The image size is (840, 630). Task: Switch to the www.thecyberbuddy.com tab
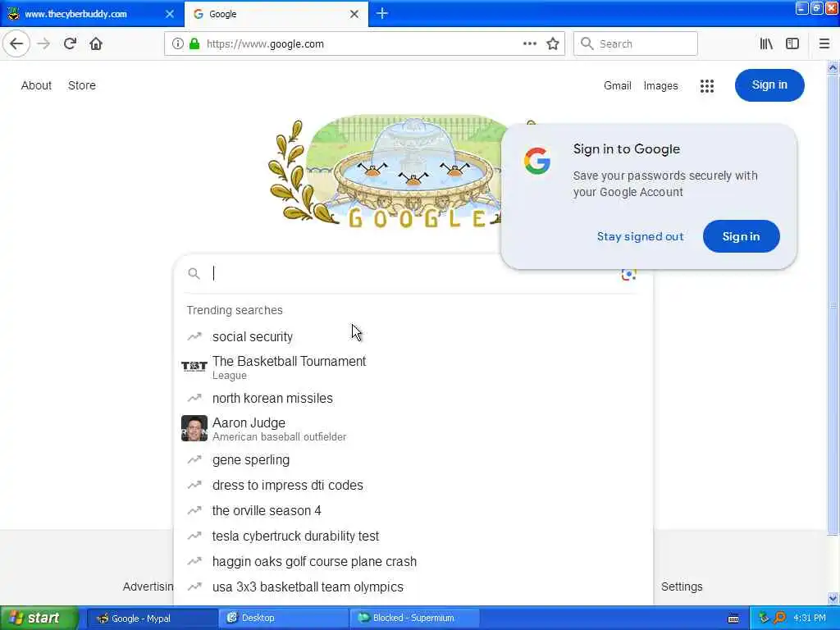90,14
